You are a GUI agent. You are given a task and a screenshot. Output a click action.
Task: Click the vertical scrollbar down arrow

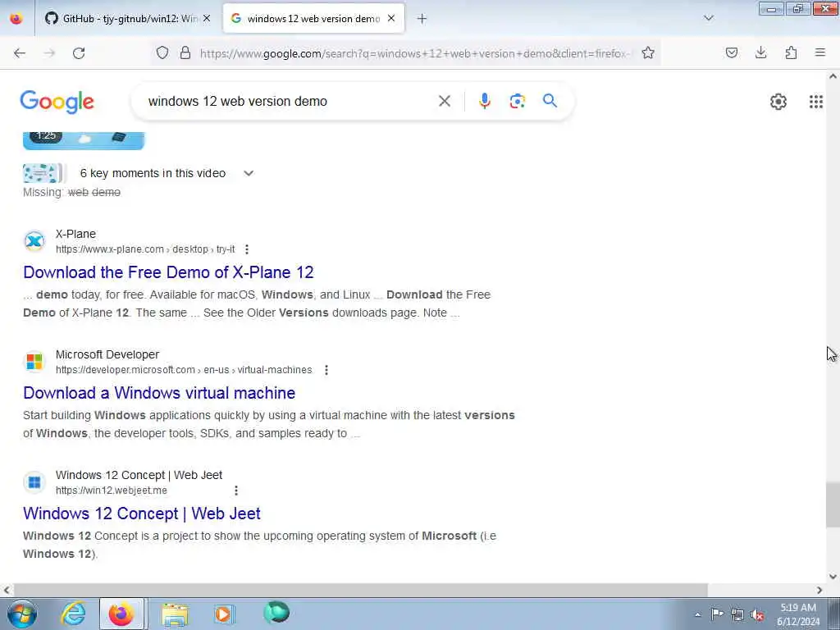[x=833, y=577]
